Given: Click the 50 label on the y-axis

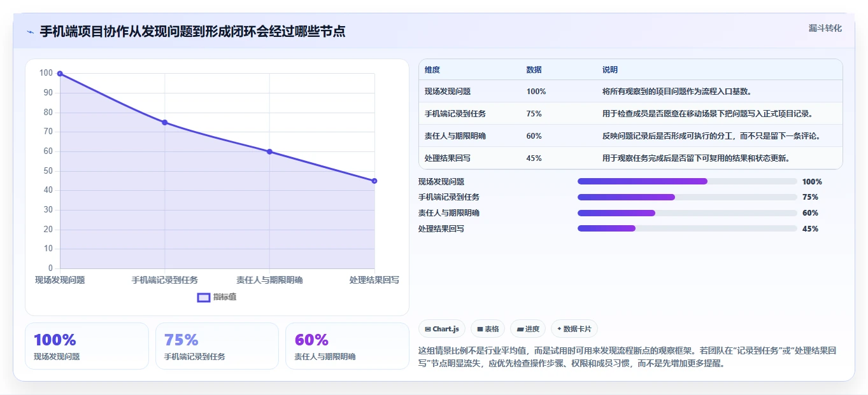Looking at the screenshot, I should (x=48, y=170).
